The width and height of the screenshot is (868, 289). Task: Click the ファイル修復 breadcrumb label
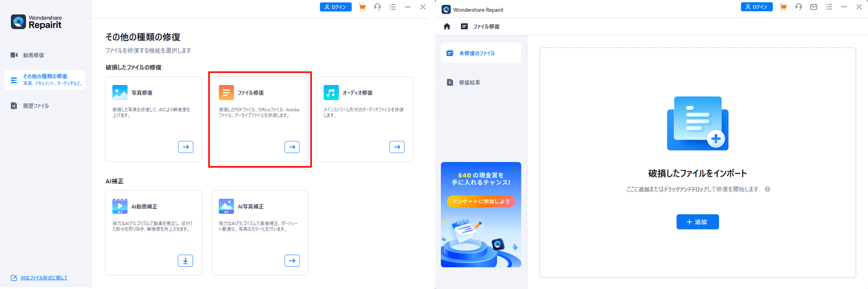pyautogui.click(x=486, y=27)
